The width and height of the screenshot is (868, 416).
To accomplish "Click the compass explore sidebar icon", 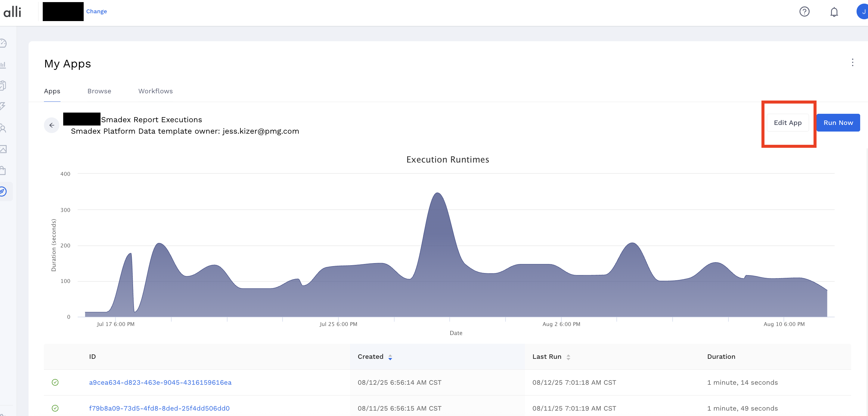I will [x=3, y=192].
